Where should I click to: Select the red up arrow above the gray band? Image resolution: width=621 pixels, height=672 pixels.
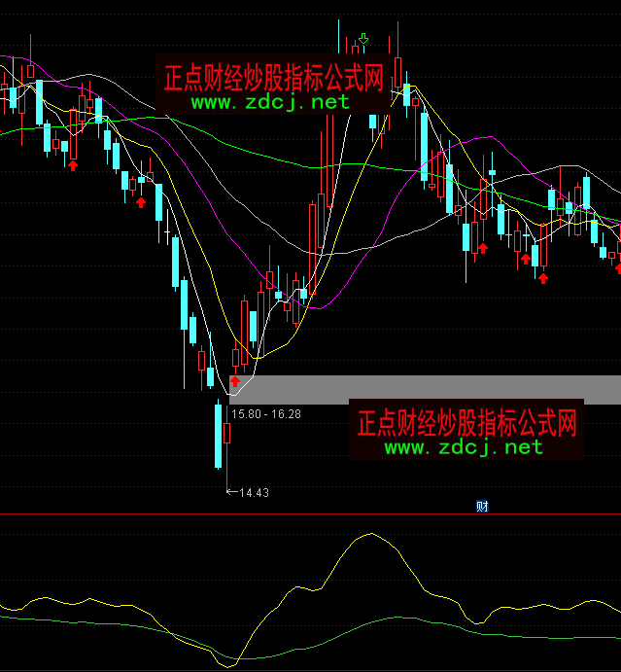coord(234,381)
